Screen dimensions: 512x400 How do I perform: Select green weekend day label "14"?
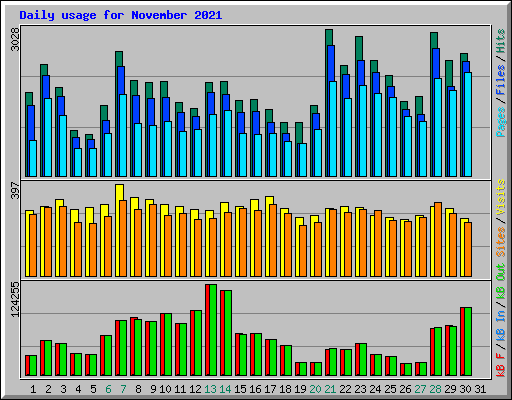coord(225,389)
